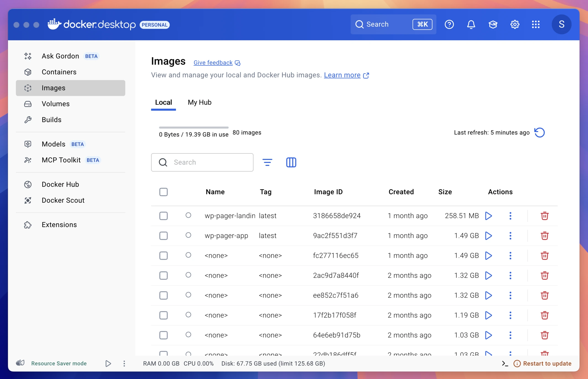Run the wp-pager-landin image
Viewport: 588px width, 379px height.
coord(488,216)
